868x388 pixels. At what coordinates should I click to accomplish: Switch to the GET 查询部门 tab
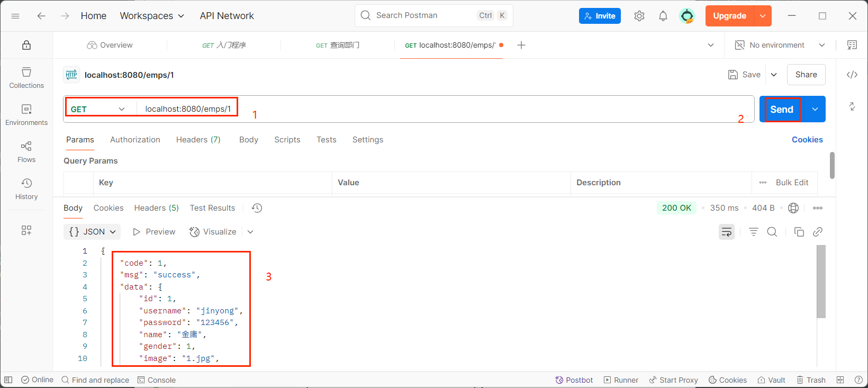338,45
